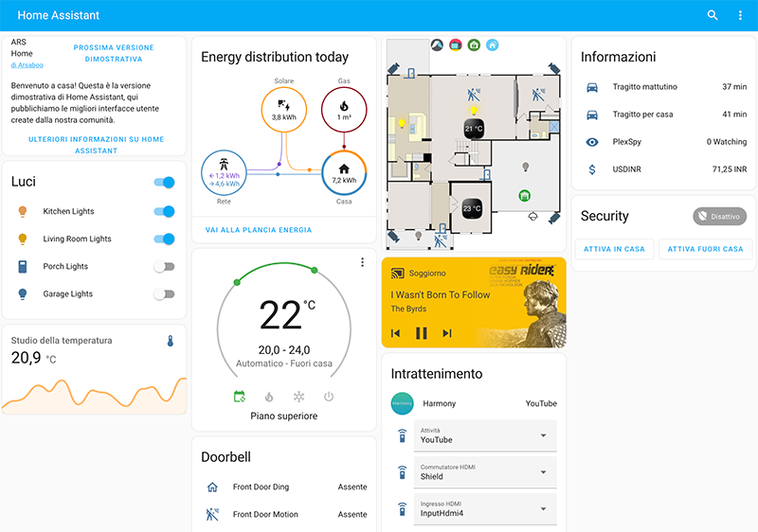Image resolution: width=758 pixels, height=532 pixels.
Task: Turn thermostat off with power icon
Action: point(329,397)
